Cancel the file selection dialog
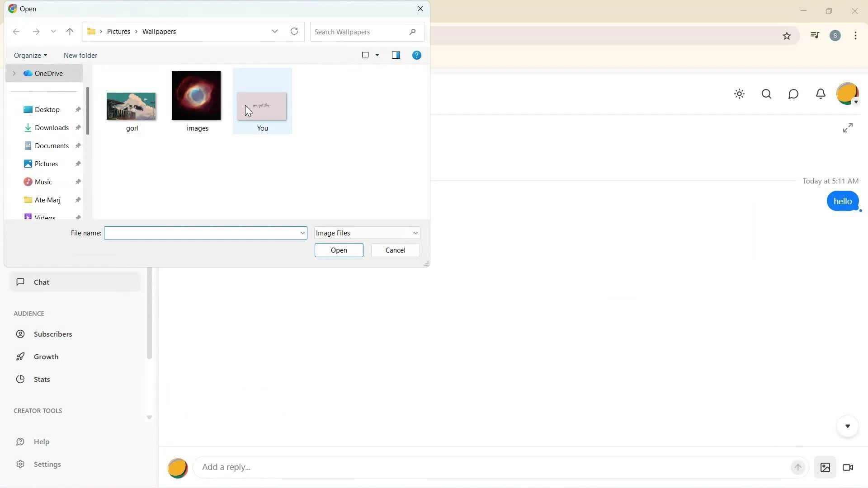The height and width of the screenshot is (488, 868). tap(395, 250)
